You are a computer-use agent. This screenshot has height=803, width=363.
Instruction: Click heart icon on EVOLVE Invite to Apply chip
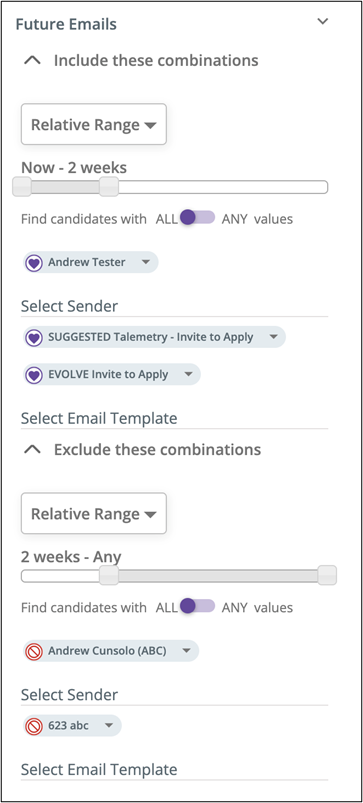coord(34,375)
